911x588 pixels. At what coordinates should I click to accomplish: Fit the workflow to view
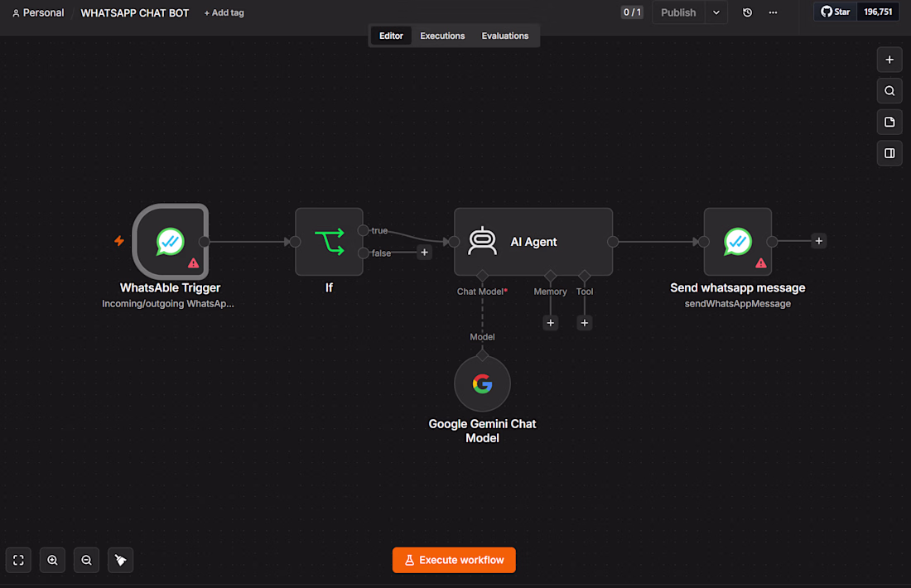point(18,560)
